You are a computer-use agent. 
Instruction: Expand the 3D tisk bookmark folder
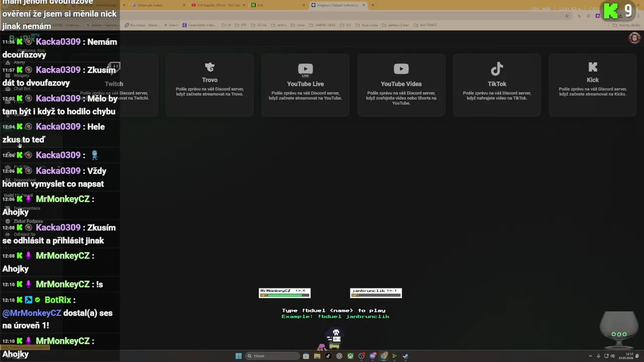pyautogui.click(x=259, y=25)
